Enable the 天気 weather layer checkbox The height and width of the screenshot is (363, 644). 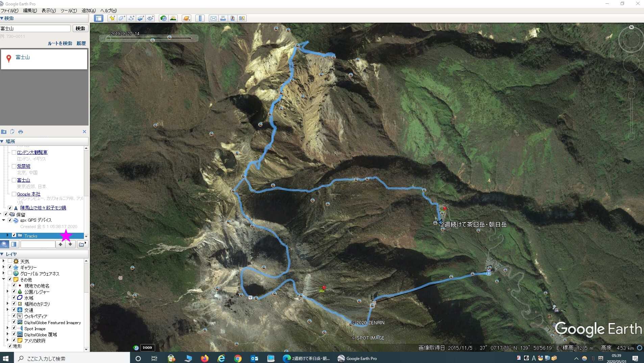pos(10,261)
